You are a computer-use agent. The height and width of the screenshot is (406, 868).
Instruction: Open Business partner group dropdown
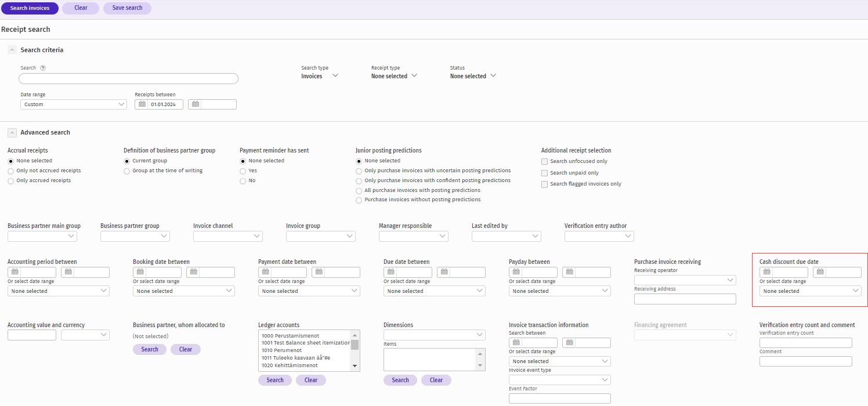point(135,236)
